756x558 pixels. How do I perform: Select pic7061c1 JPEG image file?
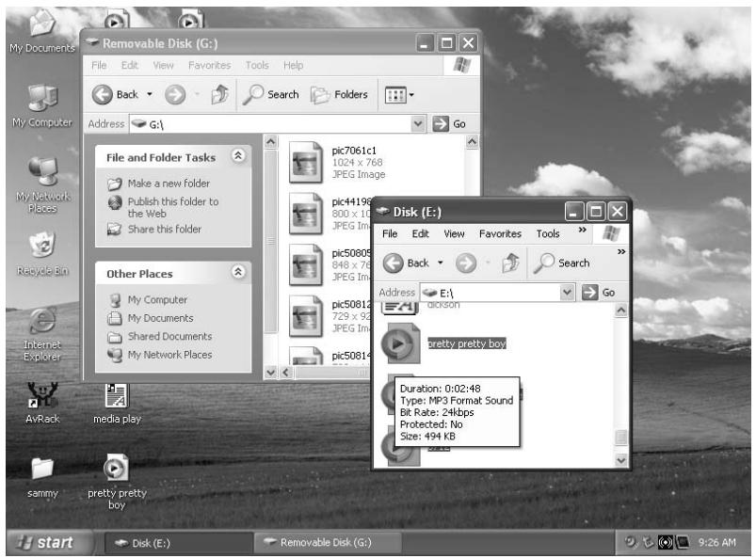coord(337,162)
